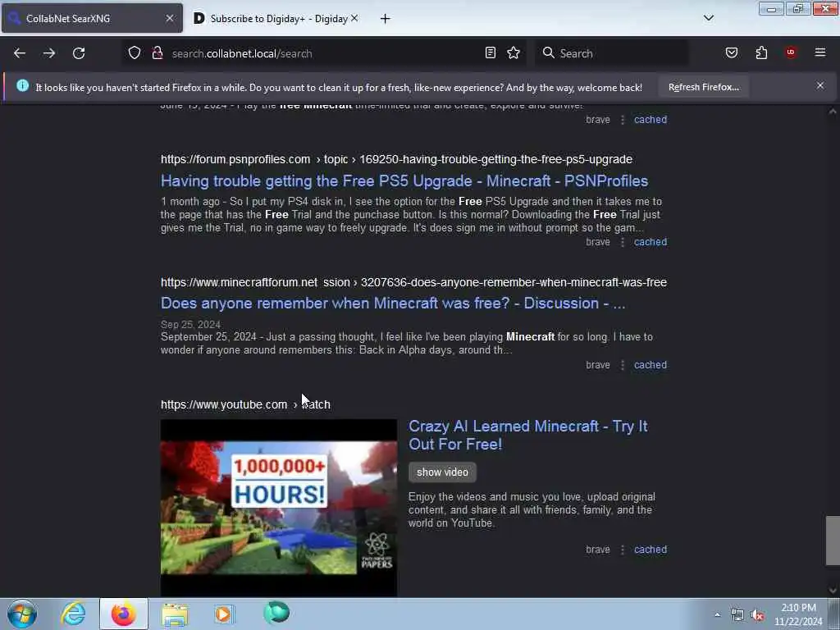Open Windows Explorer folder from taskbar
840x630 pixels.
point(175,614)
